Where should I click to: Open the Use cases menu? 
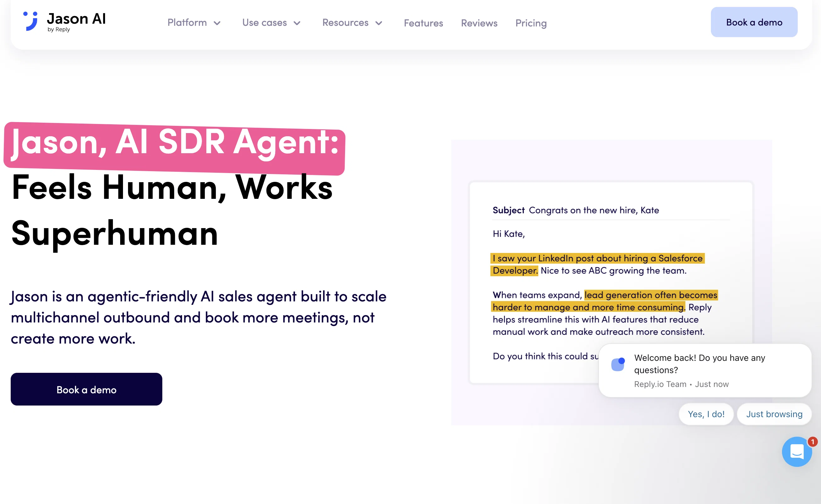click(x=265, y=23)
